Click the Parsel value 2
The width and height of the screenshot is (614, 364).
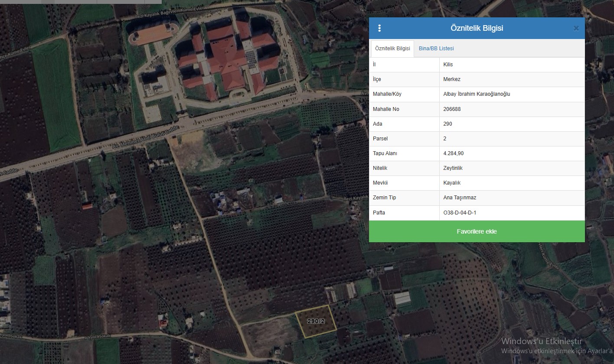[x=445, y=139]
